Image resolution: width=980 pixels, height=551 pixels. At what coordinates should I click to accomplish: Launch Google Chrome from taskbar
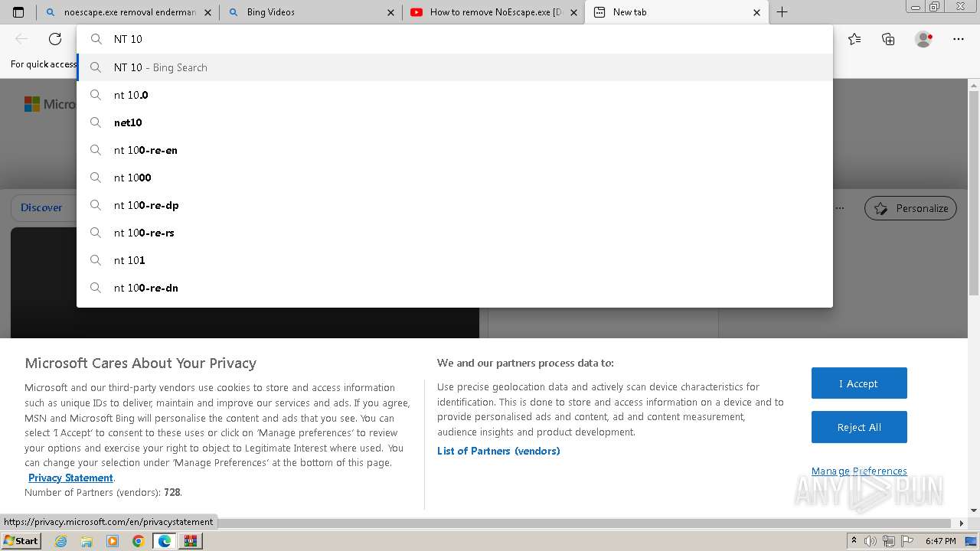(139, 541)
